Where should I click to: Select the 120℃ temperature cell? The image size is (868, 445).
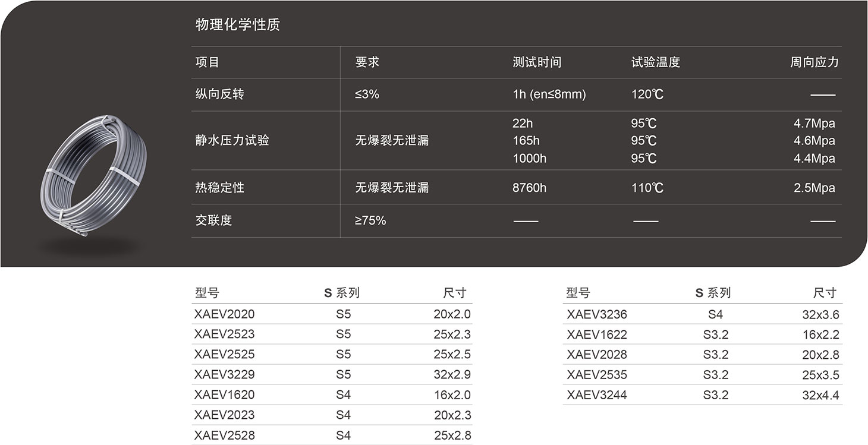(x=647, y=94)
